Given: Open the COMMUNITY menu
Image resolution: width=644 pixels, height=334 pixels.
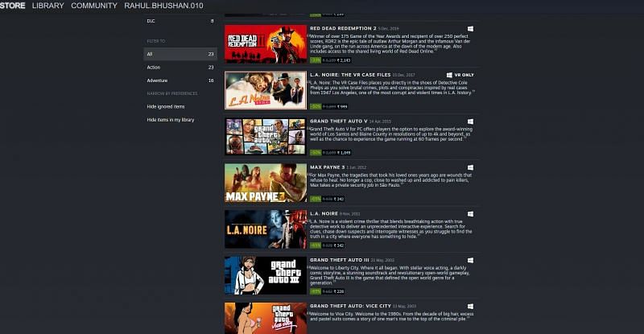Looking at the screenshot, I should [94, 6].
